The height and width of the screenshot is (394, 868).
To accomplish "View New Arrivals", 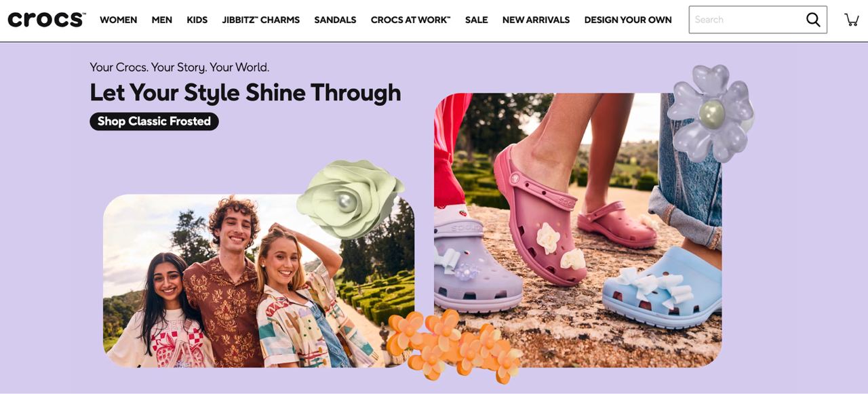I will [536, 20].
